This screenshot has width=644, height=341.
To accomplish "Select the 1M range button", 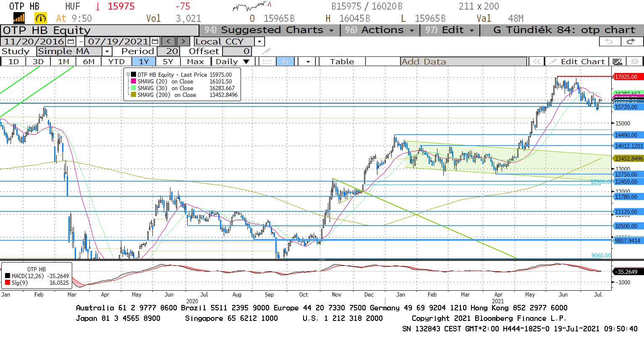I will click(63, 62).
